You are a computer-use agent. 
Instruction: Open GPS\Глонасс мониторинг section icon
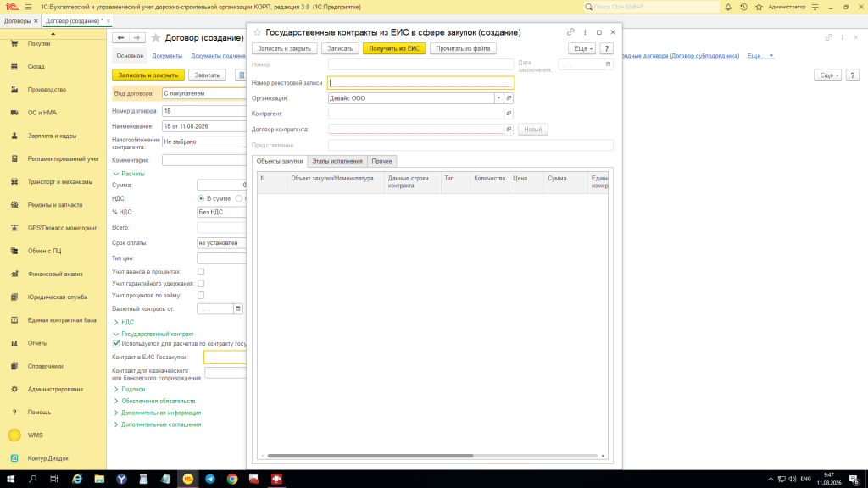click(x=14, y=228)
